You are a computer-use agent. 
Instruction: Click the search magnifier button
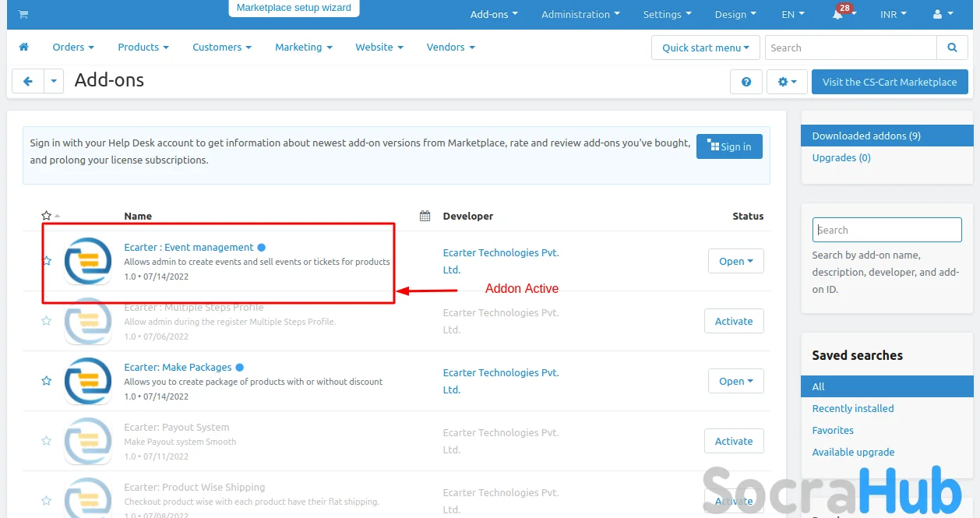(952, 48)
